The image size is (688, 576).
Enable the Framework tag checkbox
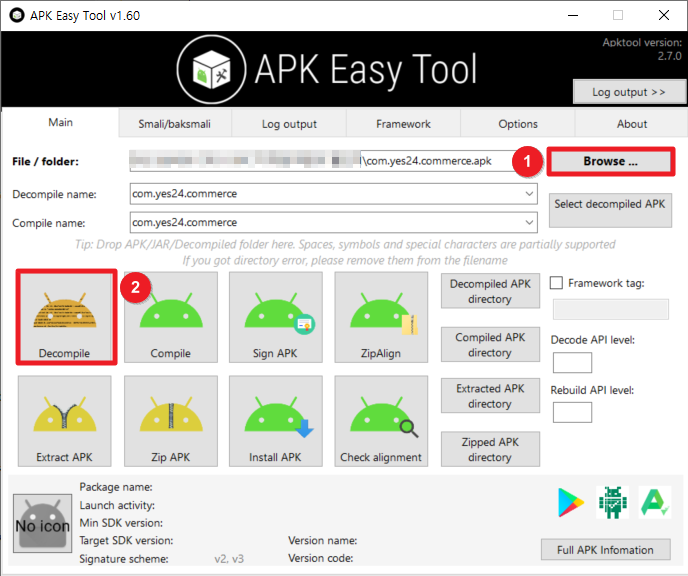point(556,283)
